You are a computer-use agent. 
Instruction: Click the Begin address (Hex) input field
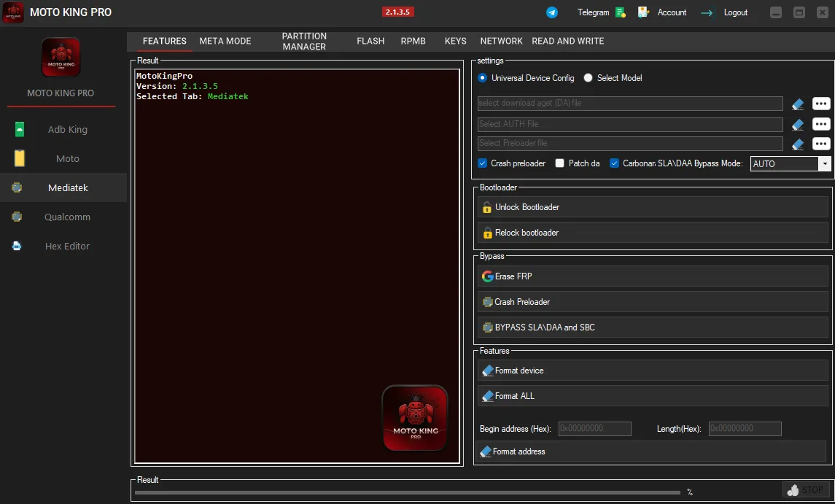pos(595,428)
